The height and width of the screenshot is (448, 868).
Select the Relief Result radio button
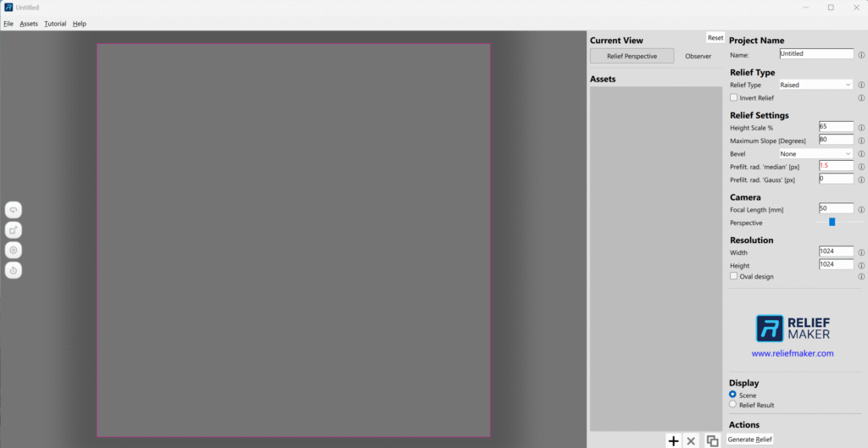click(x=733, y=406)
